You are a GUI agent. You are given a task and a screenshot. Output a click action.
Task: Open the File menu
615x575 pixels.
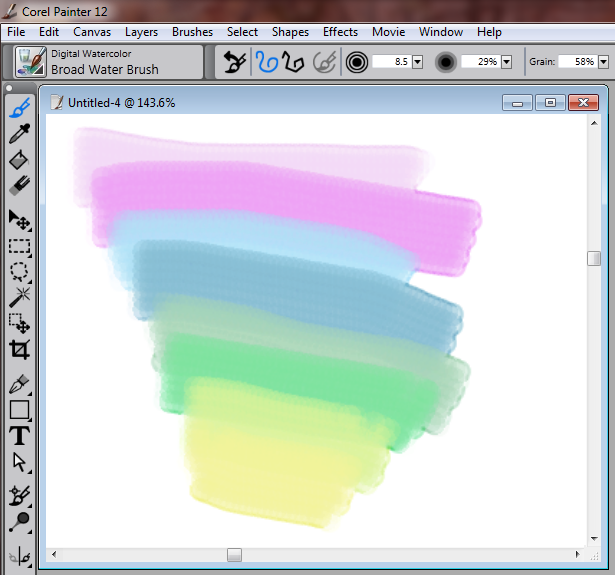pyautogui.click(x=16, y=32)
